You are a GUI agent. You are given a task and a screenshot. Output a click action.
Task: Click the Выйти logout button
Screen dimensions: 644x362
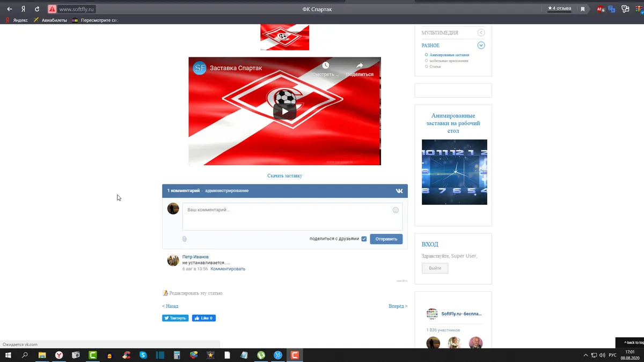(435, 268)
